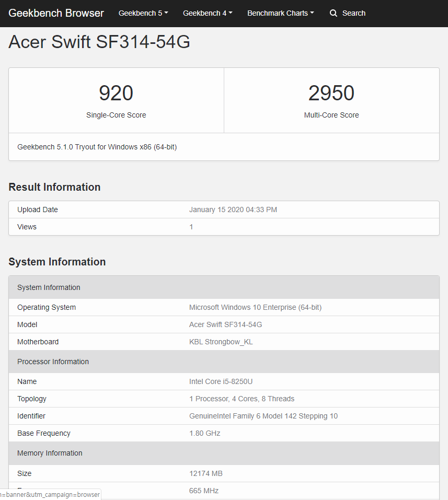Click the Single-Core Score label

[116, 115]
